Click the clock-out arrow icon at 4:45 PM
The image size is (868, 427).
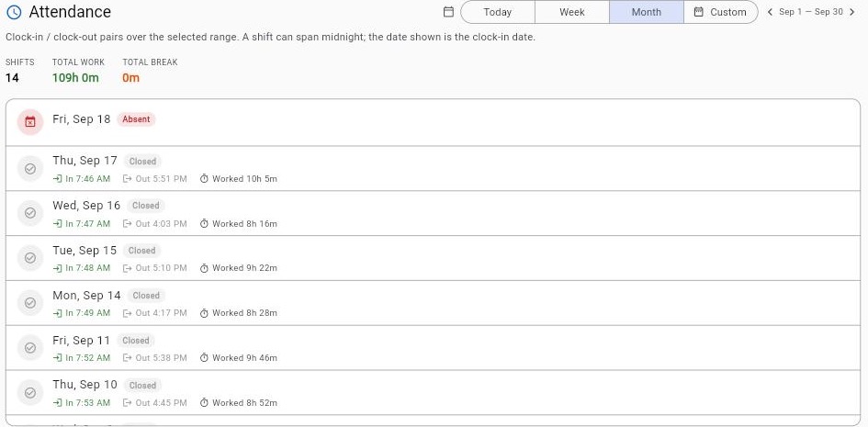(x=128, y=402)
